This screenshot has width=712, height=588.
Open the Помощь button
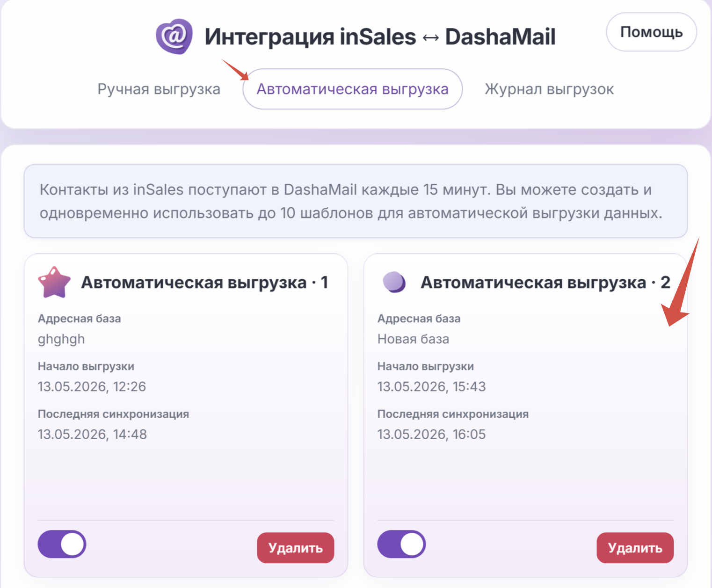[652, 32]
